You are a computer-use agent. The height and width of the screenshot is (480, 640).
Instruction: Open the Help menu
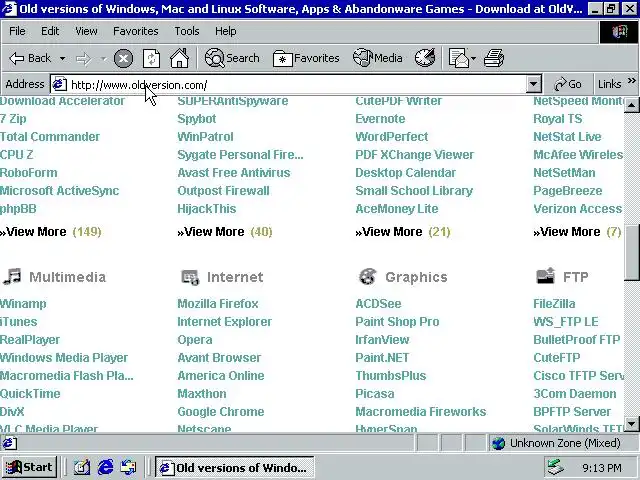click(x=225, y=31)
